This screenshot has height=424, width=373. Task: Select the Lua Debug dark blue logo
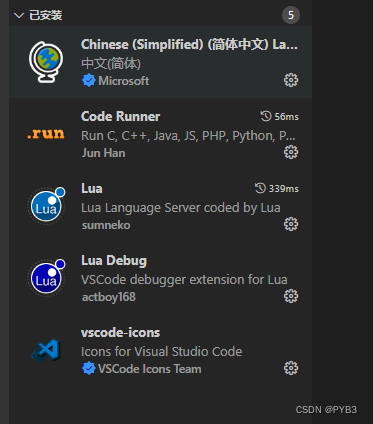point(46,278)
